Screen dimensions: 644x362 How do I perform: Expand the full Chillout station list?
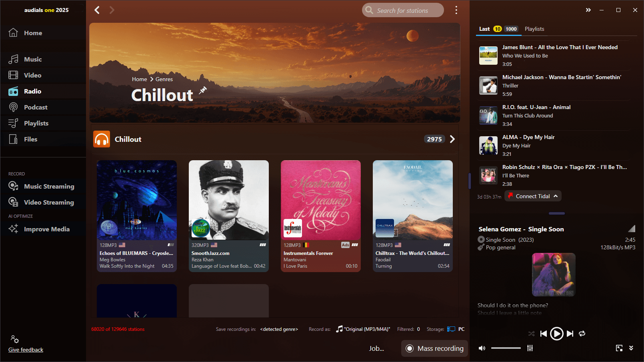(x=452, y=139)
